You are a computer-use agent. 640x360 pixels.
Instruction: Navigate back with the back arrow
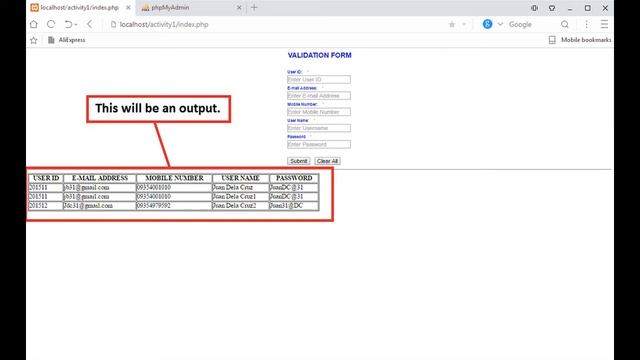coord(89,24)
